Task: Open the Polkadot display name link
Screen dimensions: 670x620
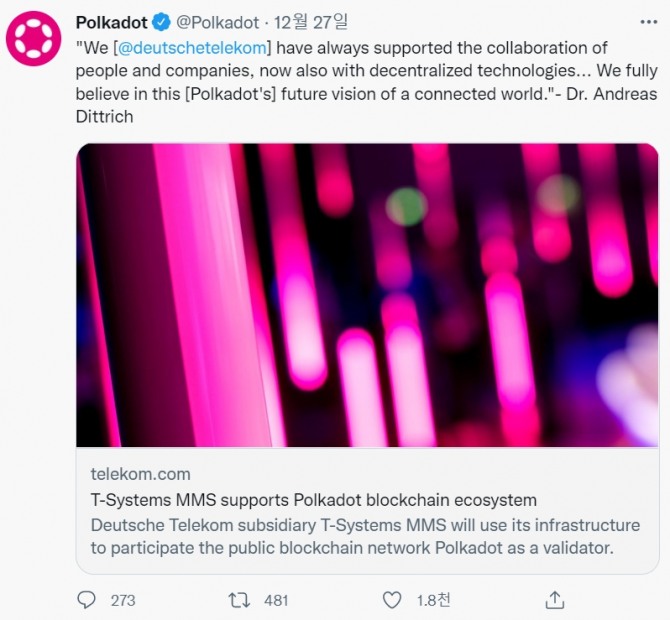Action: 110,23
